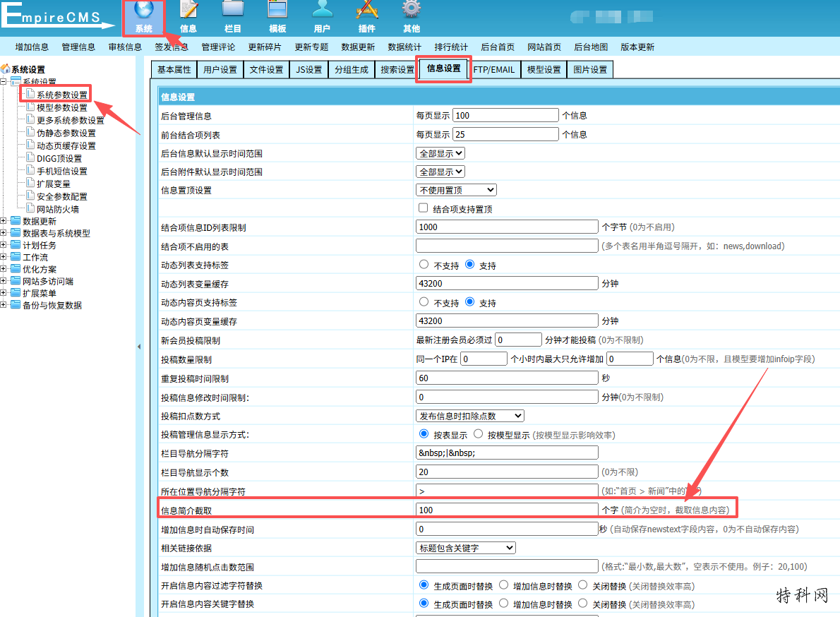The image size is (840, 617).
Task: Open the 后台地图 link
Action: click(x=591, y=47)
